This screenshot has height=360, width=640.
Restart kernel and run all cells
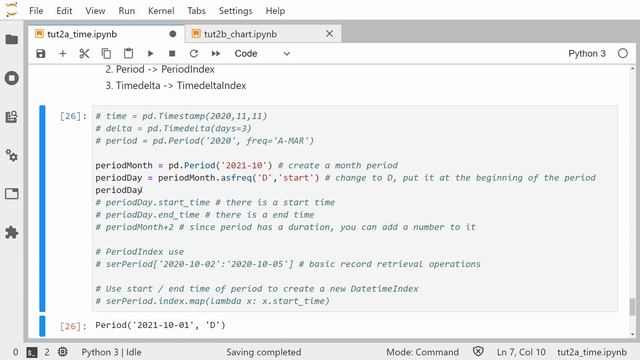[x=216, y=53]
